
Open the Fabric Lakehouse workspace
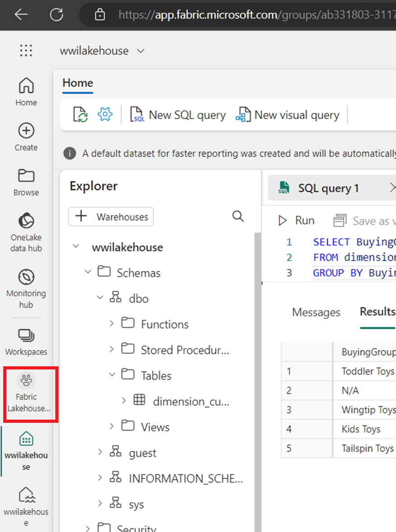click(x=29, y=393)
